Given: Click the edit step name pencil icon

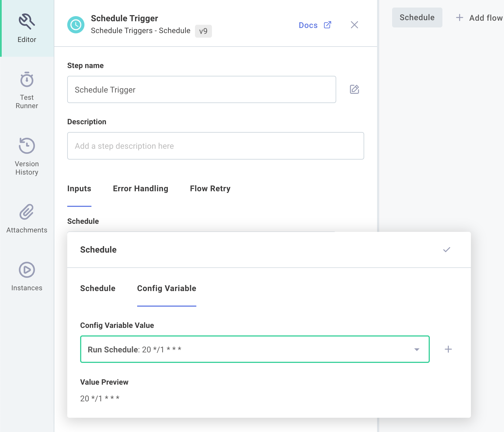Looking at the screenshot, I should [x=354, y=89].
